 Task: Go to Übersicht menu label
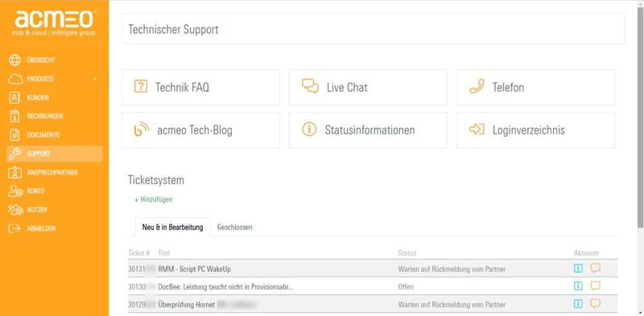[41, 60]
